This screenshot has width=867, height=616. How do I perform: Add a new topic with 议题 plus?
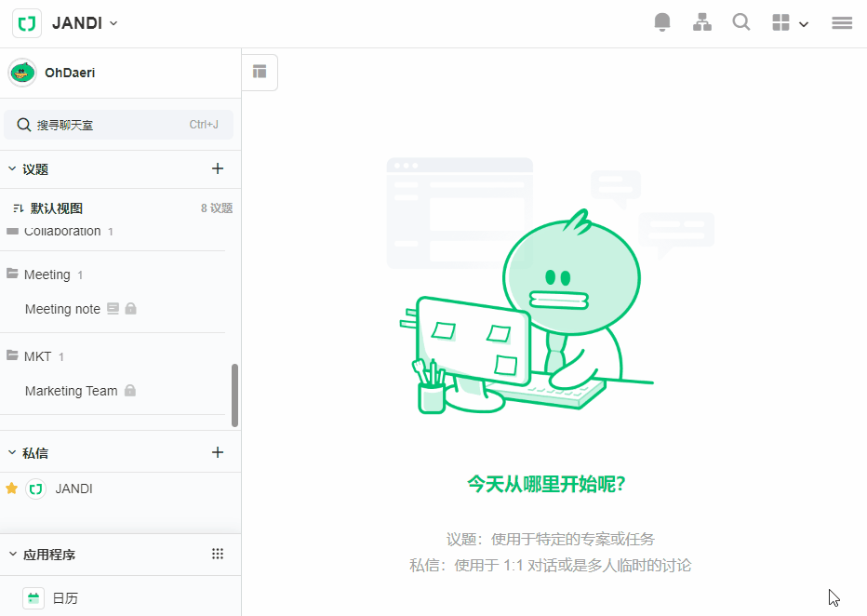(218, 168)
